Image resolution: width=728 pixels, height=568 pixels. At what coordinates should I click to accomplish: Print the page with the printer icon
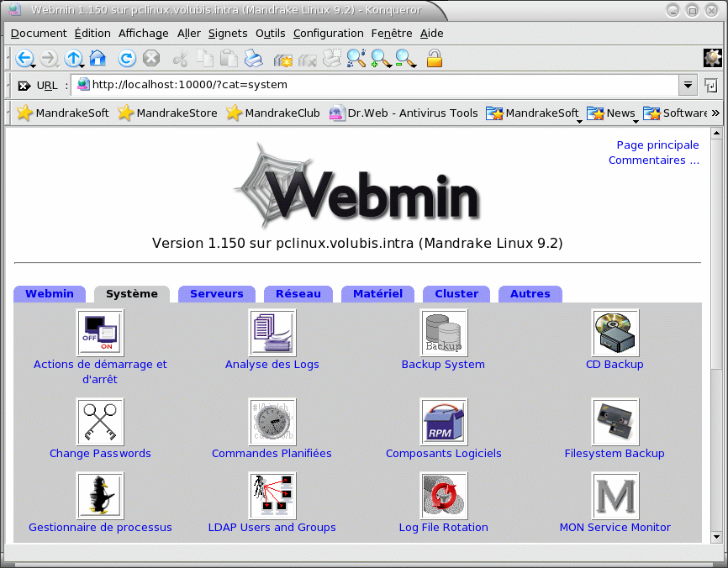[254, 59]
